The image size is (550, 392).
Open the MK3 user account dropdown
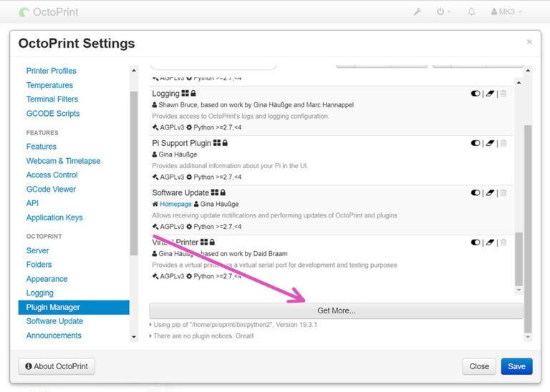(506, 12)
